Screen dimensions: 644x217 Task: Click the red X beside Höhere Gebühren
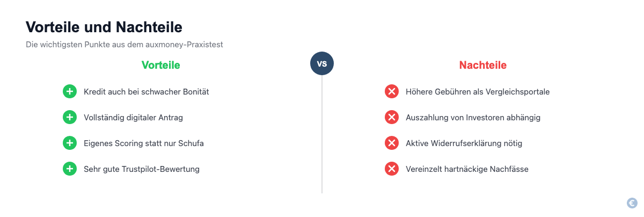392,92
